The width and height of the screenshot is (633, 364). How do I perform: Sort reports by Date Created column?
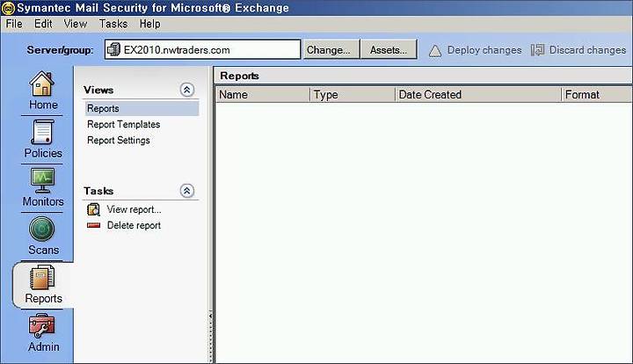(478, 94)
